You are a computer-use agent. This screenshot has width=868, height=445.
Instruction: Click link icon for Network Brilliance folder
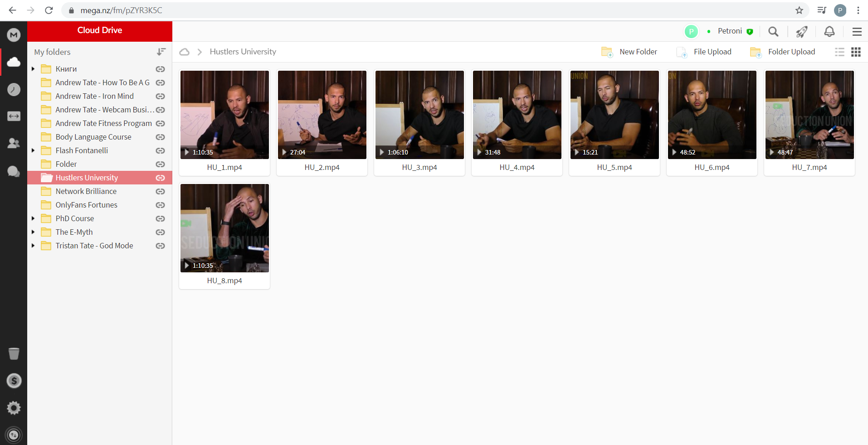160,191
